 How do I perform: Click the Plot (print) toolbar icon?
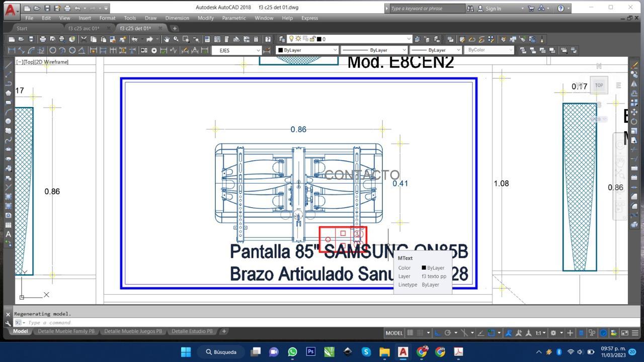[43, 39]
